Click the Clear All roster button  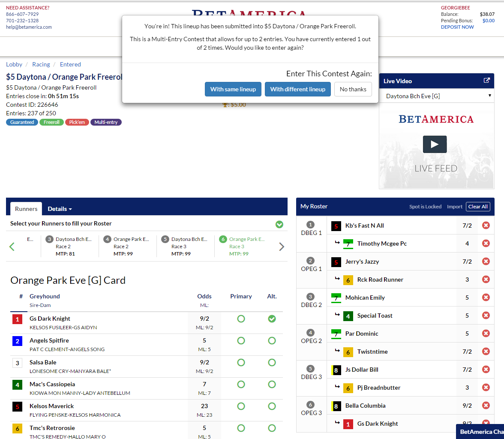(477, 207)
